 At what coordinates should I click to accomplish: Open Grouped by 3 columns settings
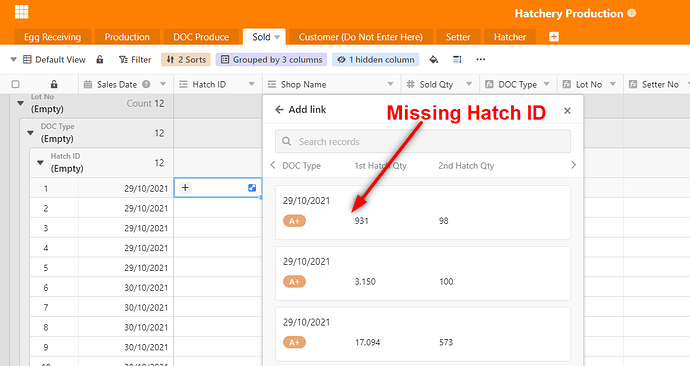point(271,59)
